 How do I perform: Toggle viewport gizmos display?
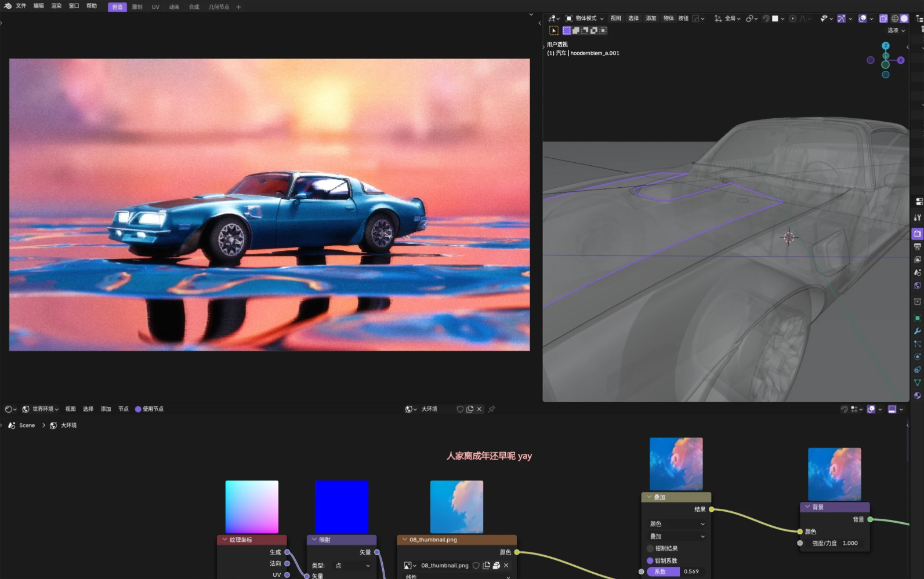(841, 19)
